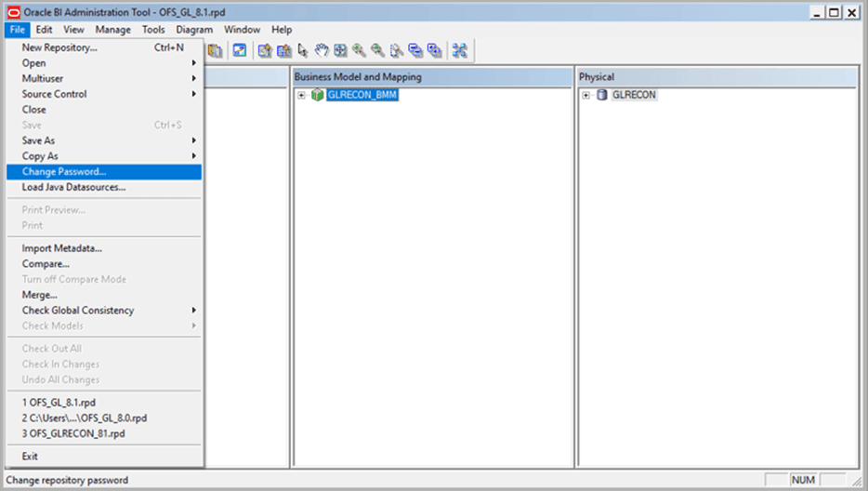Open the Help menu
This screenshot has height=491, width=868.
point(282,30)
